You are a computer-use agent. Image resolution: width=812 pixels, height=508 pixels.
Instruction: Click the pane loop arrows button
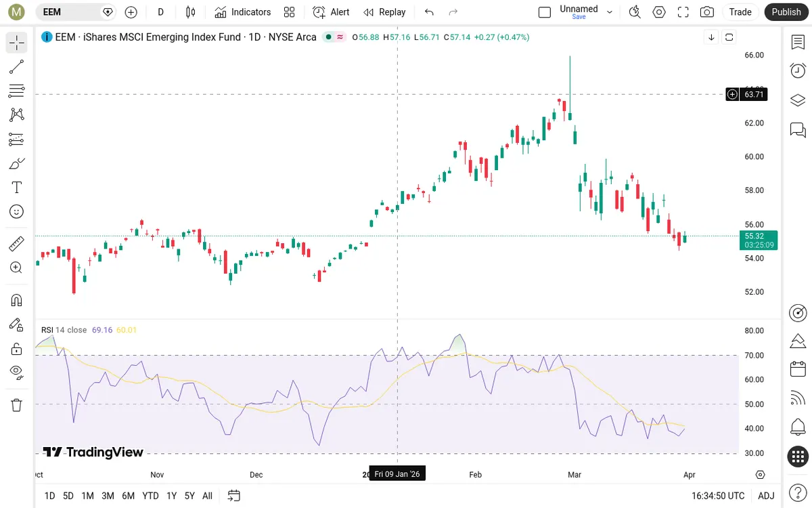tap(729, 37)
